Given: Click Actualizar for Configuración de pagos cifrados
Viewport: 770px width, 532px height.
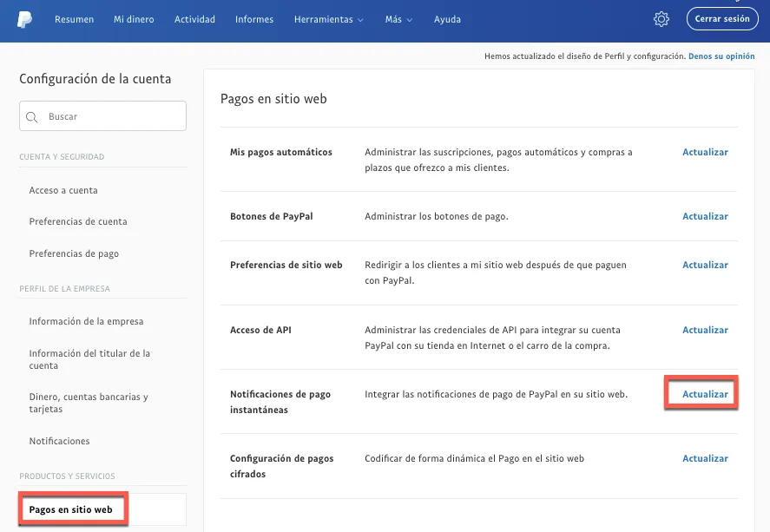Looking at the screenshot, I should [705, 458].
